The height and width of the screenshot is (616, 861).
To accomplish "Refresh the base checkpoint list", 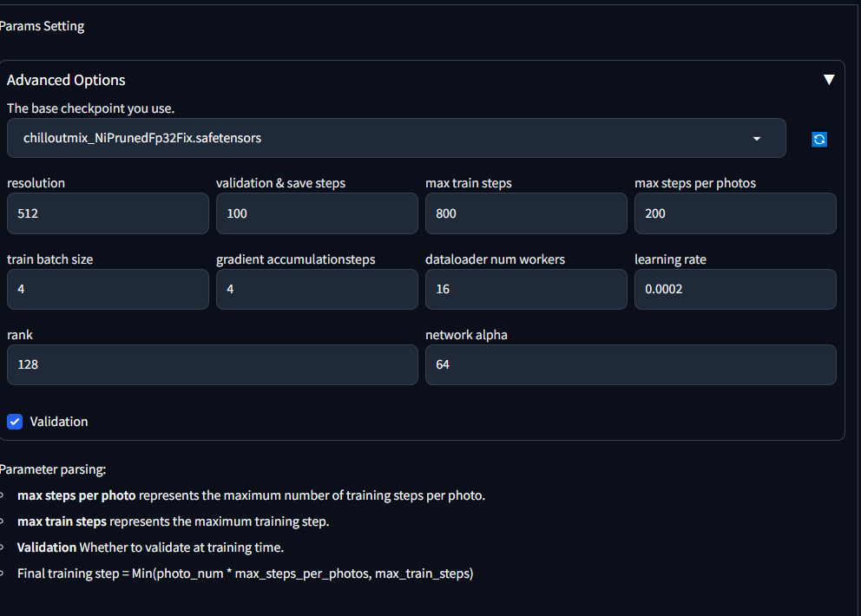I will 818,140.
